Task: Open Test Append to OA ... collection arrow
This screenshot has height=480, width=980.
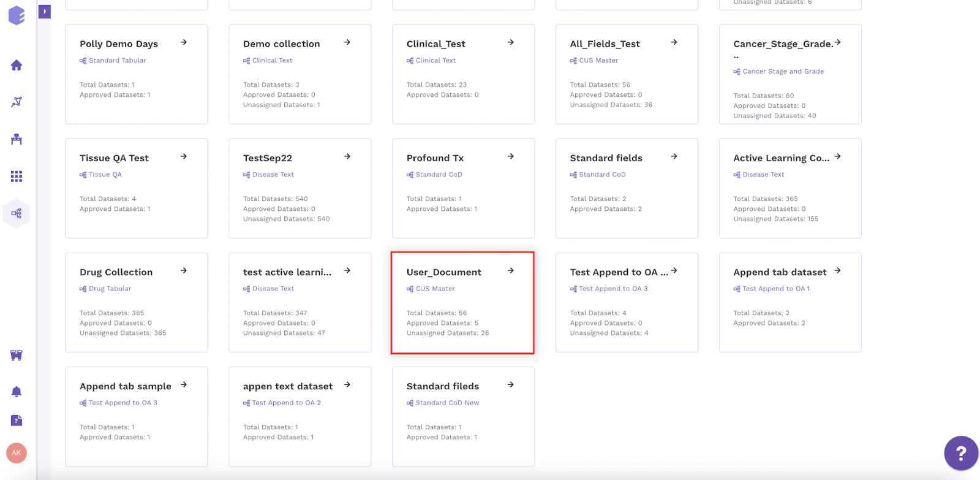Action: tap(674, 270)
